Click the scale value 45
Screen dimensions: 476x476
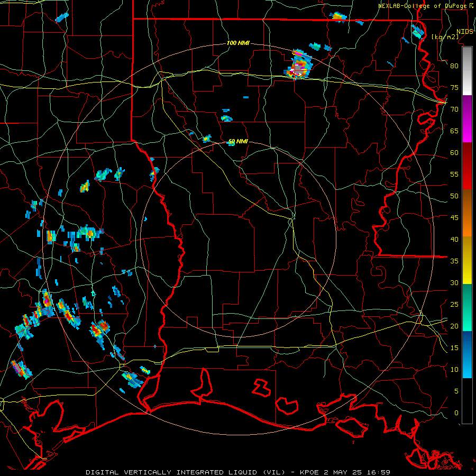coord(454,218)
